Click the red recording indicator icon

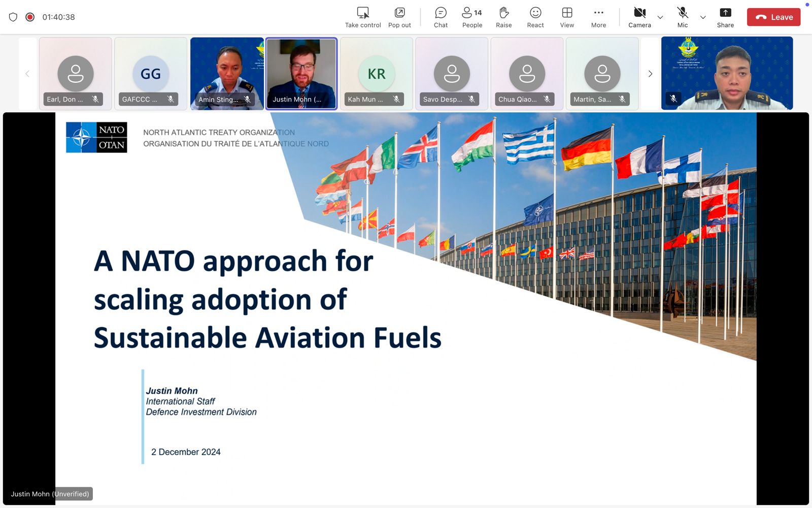coord(30,17)
